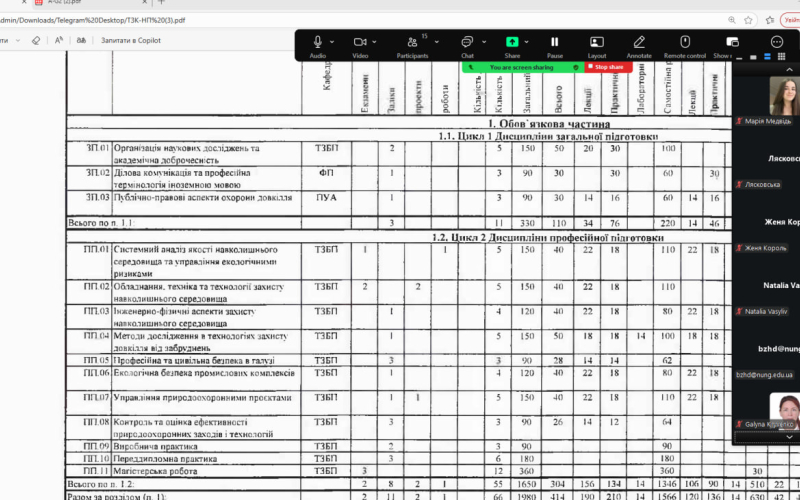Open the Participants panel
Screen dimensions: 800x500
click(411, 42)
